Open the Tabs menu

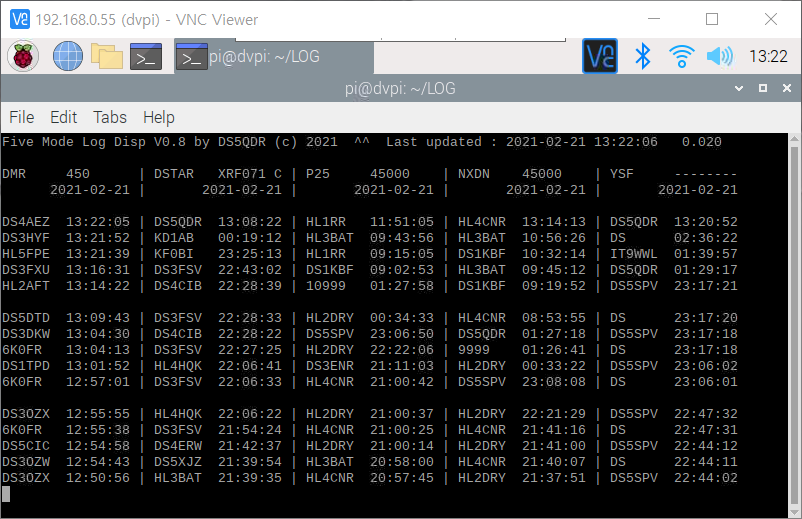(110, 117)
